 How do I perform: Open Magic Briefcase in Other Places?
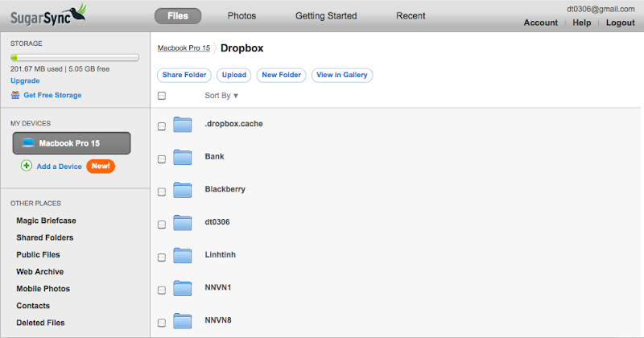tap(46, 221)
